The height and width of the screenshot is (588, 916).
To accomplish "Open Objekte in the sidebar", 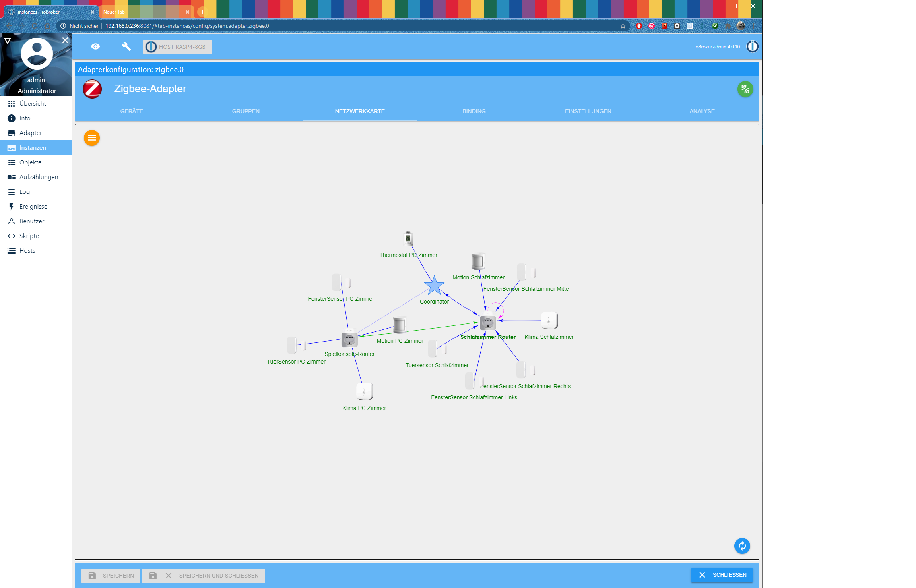I will point(30,162).
